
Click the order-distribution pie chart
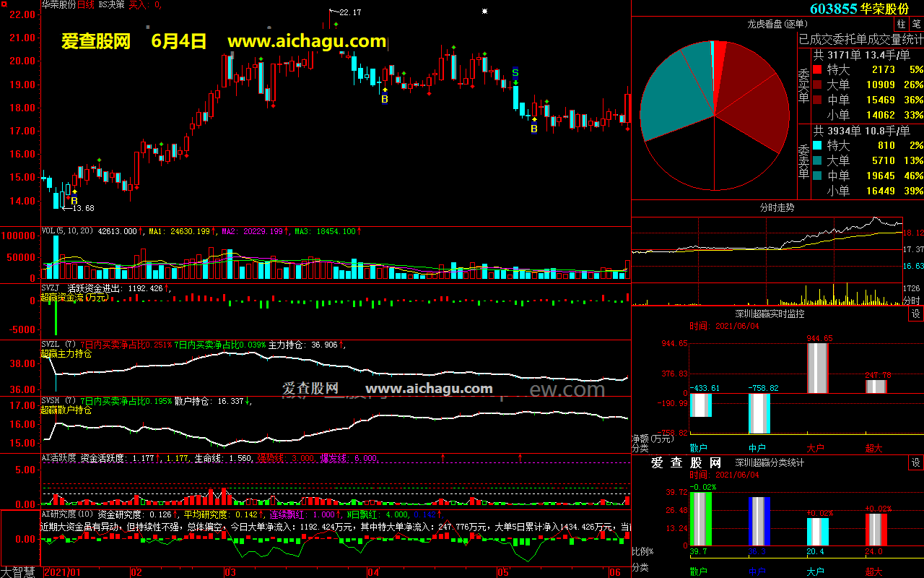[x=714, y=116]
